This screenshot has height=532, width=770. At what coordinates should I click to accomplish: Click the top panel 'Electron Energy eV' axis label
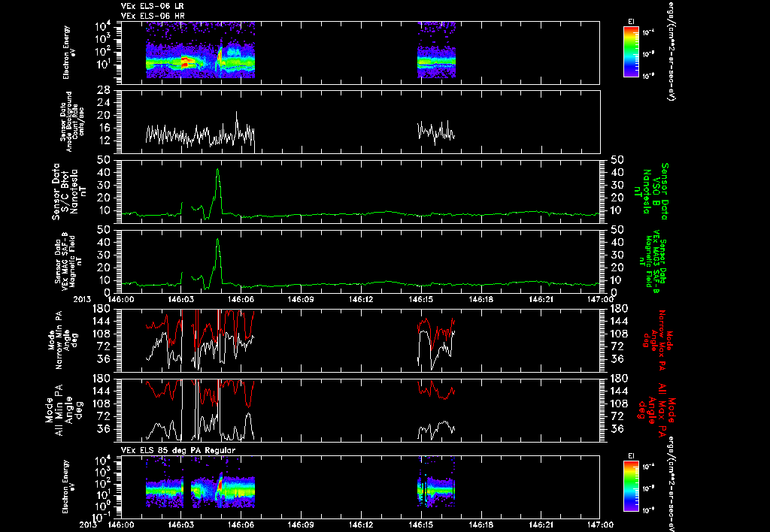coord(69,53)
